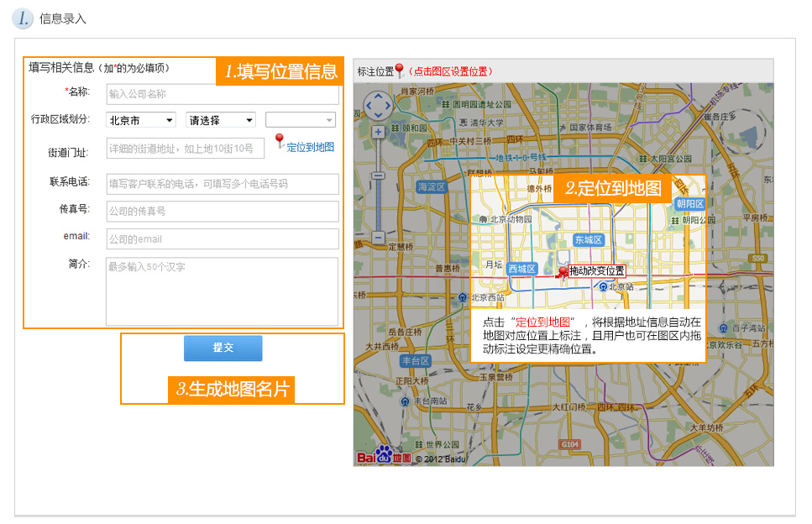The width and height of the screenshot is (812, 524).
Task: Click the 北京站 station icon on map
Action: 603,286
